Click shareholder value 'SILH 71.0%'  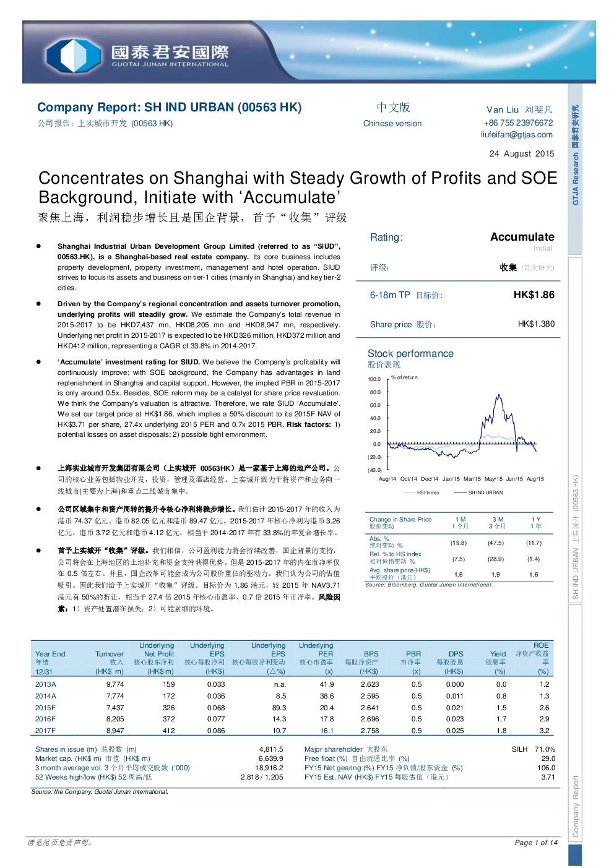tap(534, 750)
